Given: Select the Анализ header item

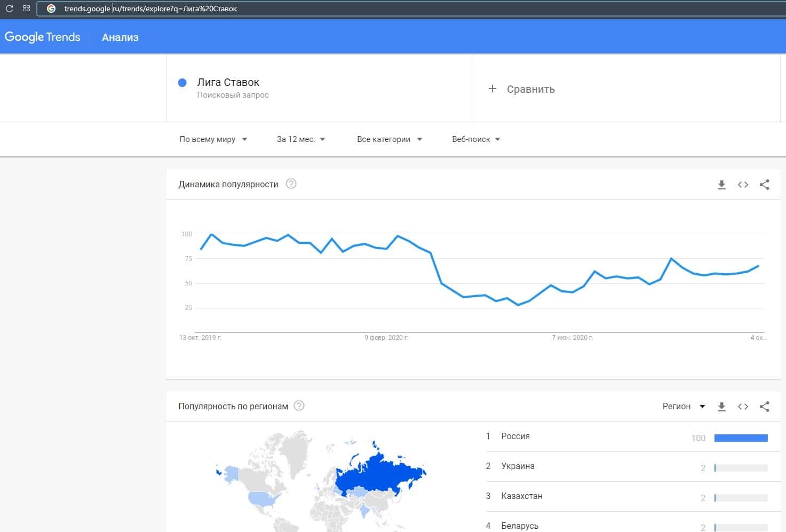Looking at the screenshot, I should point(120,37).
